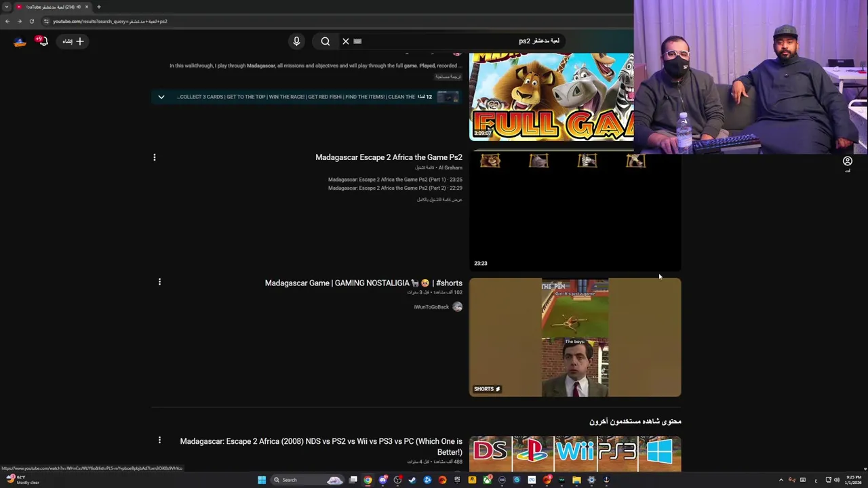Clear the search query with X
This screenshot has height=488, width=868.
(346, 41)
